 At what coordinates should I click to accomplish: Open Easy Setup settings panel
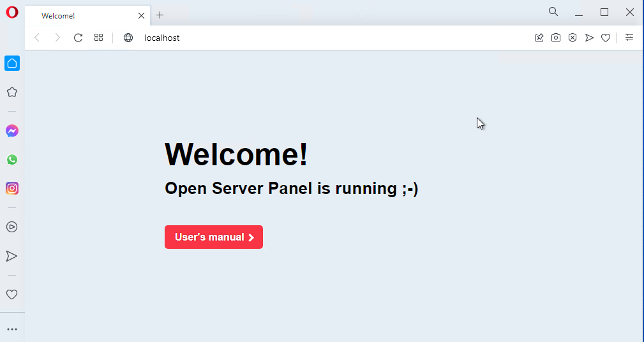629,38
